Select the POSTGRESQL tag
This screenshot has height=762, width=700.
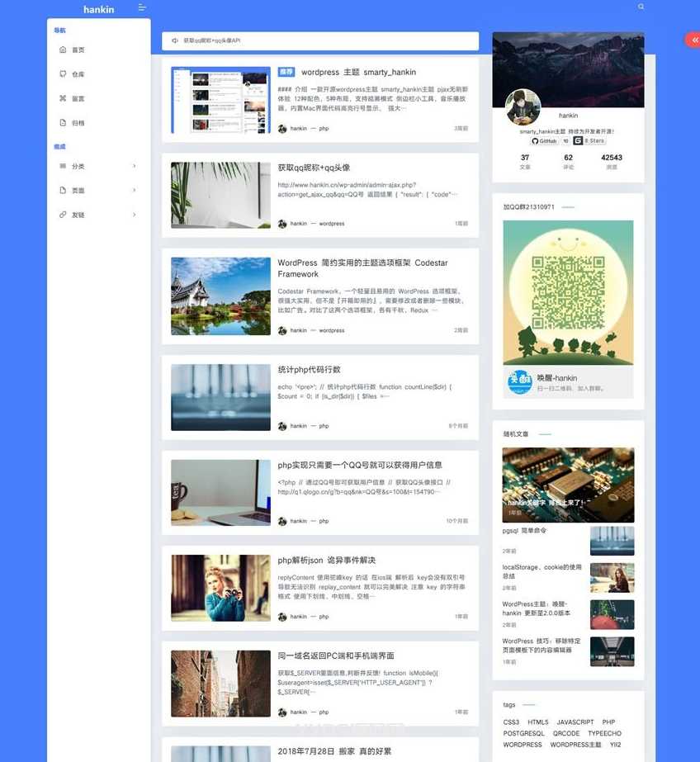523,733
